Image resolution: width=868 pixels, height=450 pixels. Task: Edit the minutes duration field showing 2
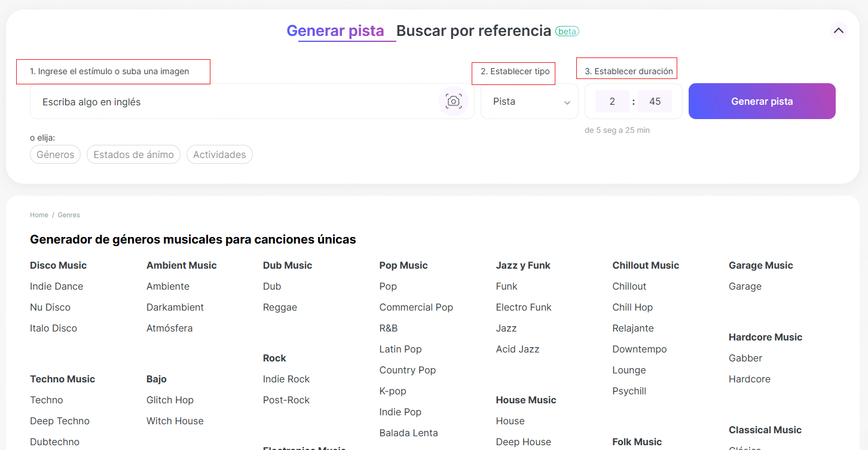click(612, 101)
